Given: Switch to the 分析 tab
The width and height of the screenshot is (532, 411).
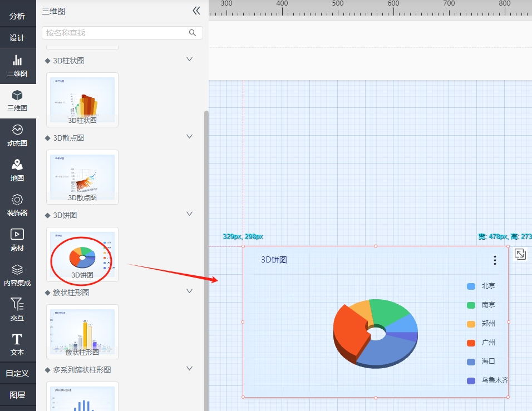Looking at the screenshot, I should coord(17,16).
